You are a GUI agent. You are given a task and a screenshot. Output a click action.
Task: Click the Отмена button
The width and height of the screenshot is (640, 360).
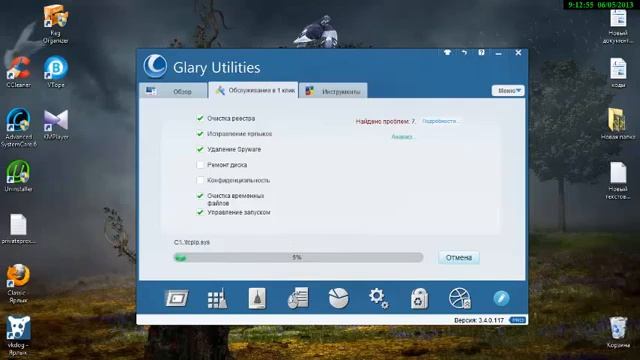[x=459, y=258]
